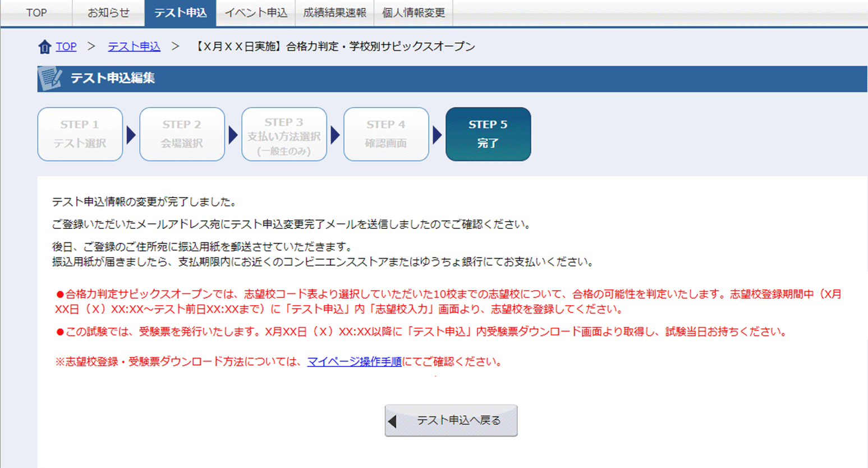Open the 成績結果速報 tab
Image resolution: width=868 pixels, height=468 pixels.
coord(334,12)
